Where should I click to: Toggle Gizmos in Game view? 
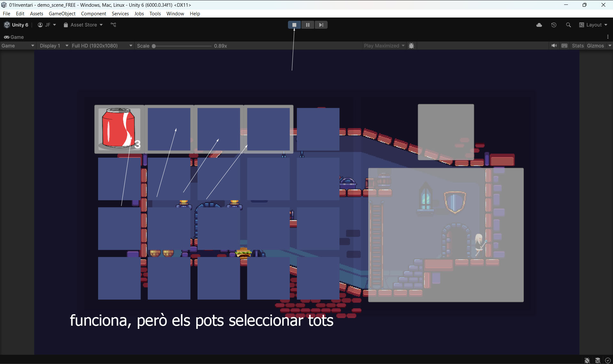point(595,46)
